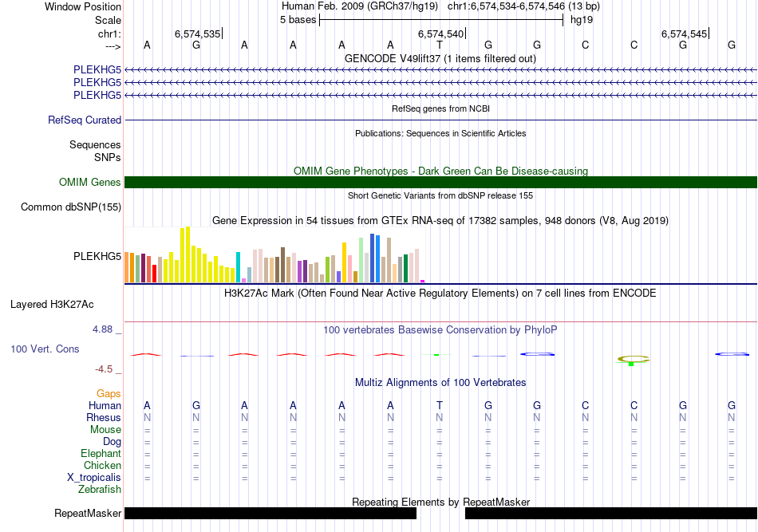Click the 6,574,540 coordinate marker

tap(441, 33)
